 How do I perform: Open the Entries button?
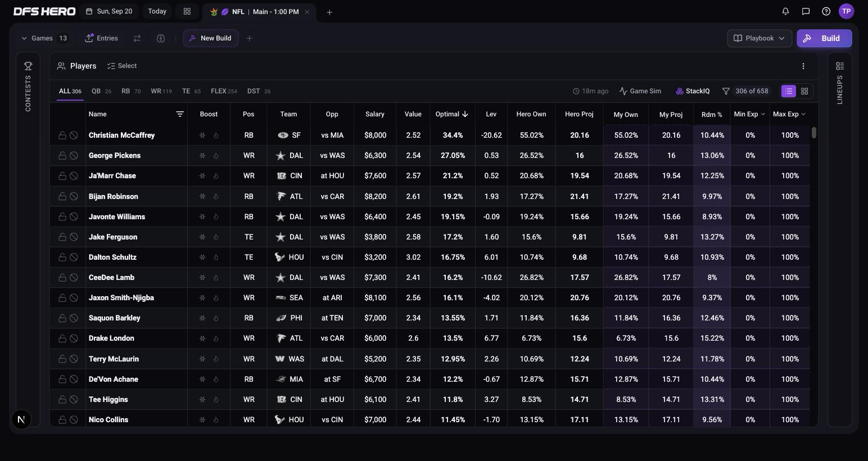click(x=102, y=38)
